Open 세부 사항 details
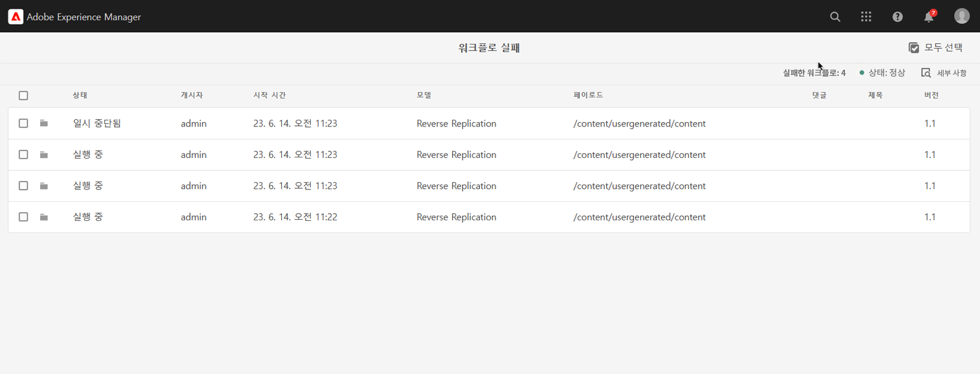Image resolution: width=980 pixels, height=374 pixels. 944,73
